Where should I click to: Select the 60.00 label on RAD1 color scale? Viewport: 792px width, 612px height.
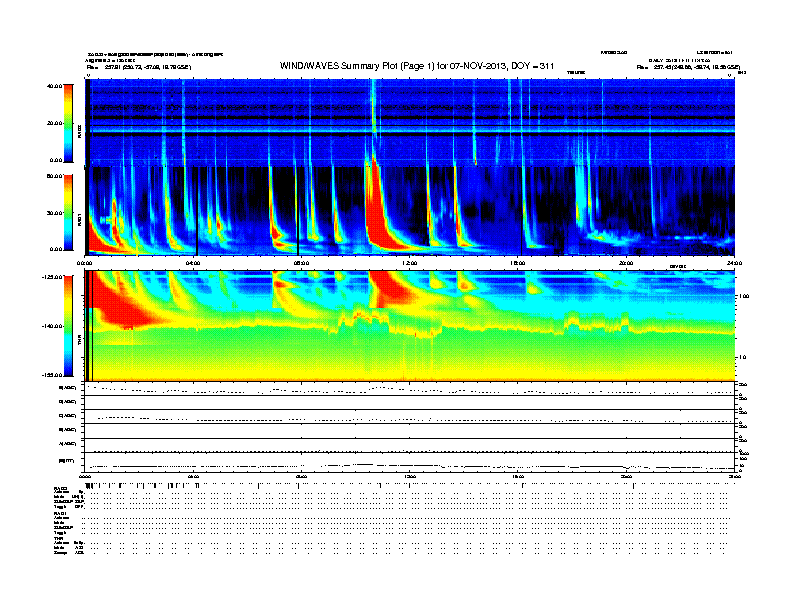[x=55, y=176]
